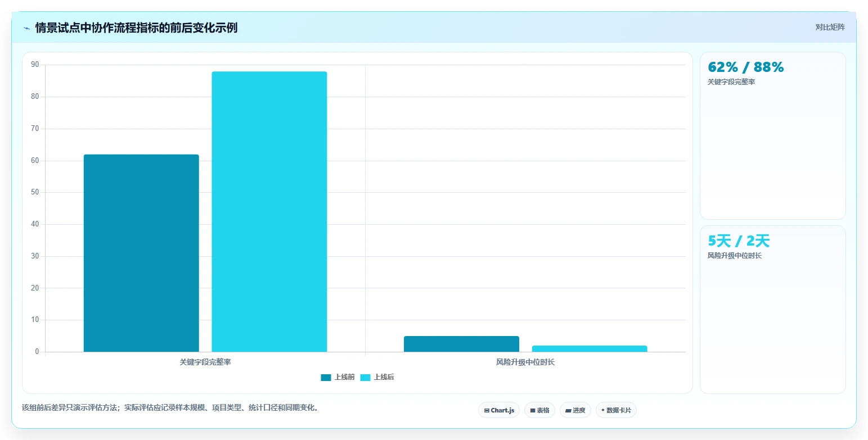Click the 关键字段完整率 caption in the card

[731, 82]
